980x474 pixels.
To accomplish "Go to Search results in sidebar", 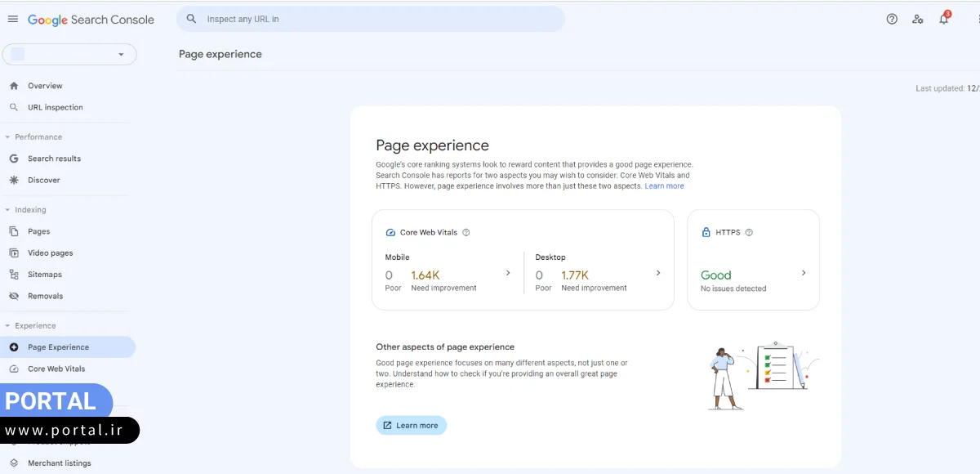I will click(x=54, y=159).
